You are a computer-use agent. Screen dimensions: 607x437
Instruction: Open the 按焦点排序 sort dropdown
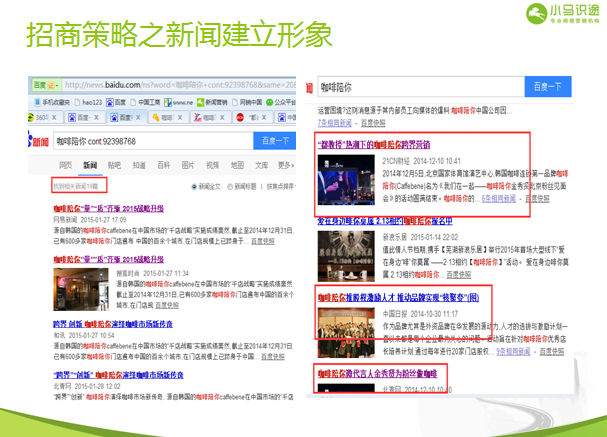click(281, 187)
